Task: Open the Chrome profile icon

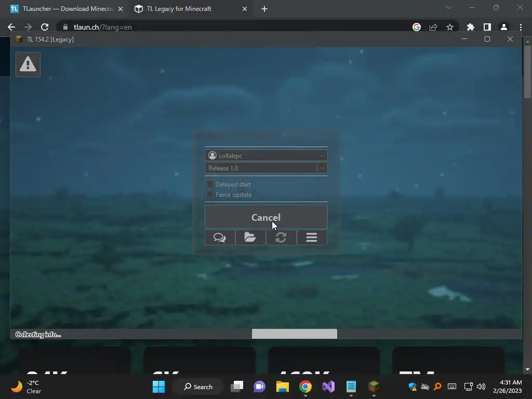Action: click(504, 27)
